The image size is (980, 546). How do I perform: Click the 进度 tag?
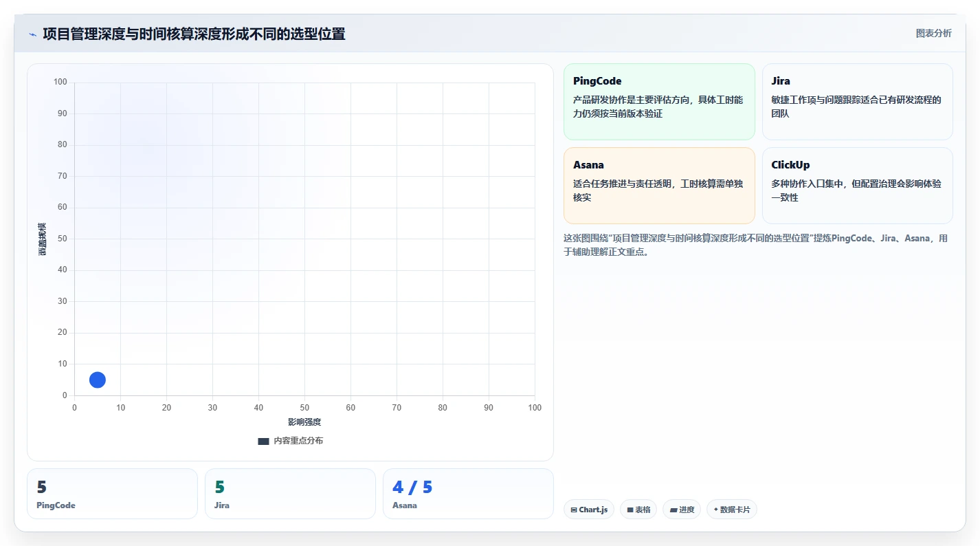[x=682, y=510]
